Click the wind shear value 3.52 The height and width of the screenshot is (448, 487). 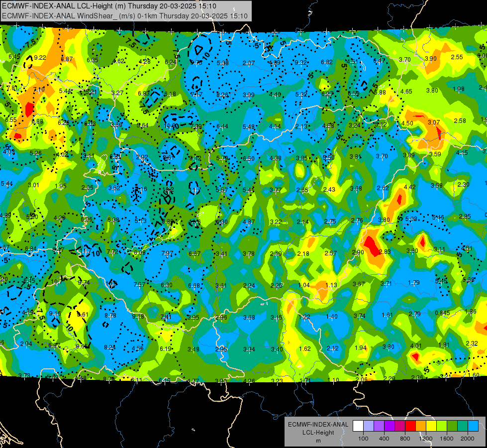click(x=114, y=188)
